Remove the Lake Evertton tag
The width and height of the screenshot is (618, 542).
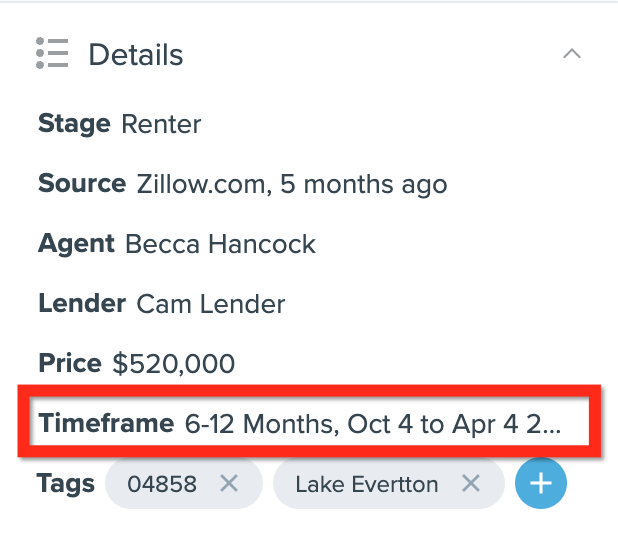[x=471, y=483]
